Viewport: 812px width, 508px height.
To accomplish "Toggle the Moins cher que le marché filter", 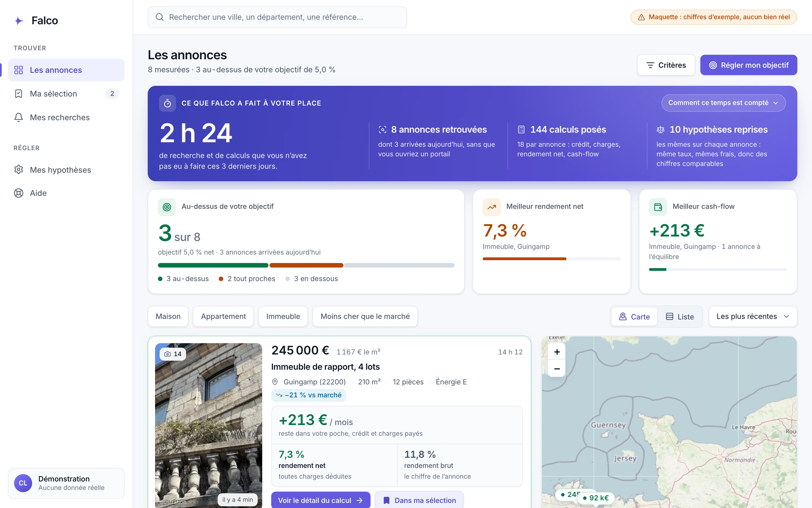I will [365, 316].
